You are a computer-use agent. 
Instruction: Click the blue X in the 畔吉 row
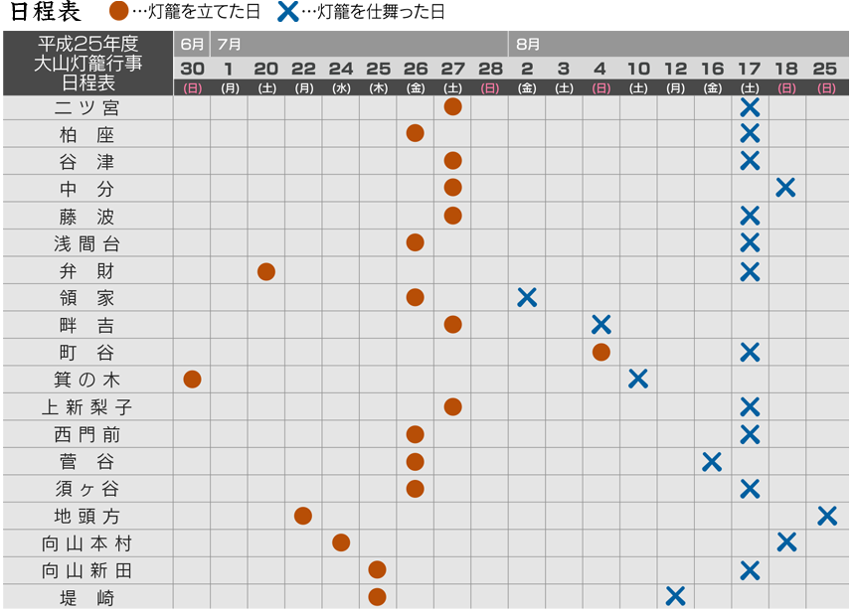click(600, 324)
